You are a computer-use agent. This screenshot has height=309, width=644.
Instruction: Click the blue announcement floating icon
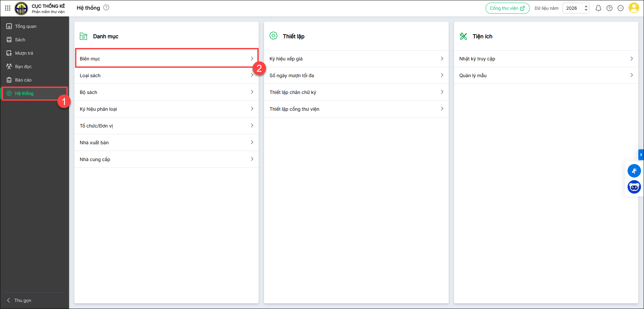(x=634, y=171)
